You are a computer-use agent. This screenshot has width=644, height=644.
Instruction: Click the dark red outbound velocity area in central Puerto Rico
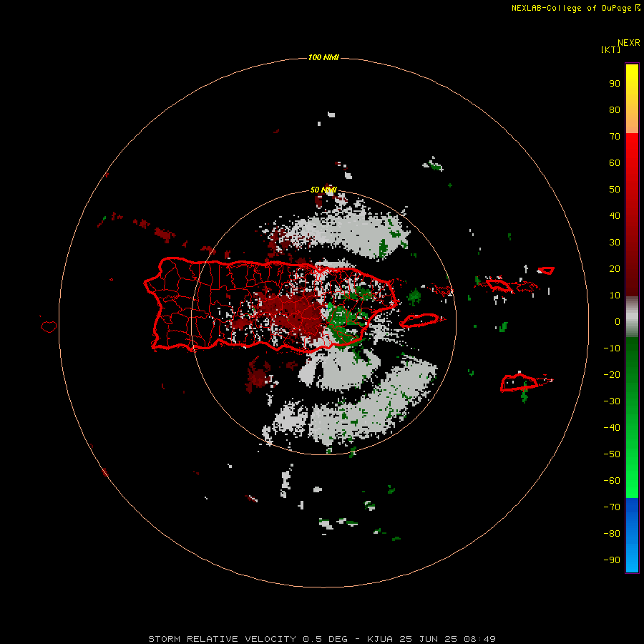pos(293,312)
